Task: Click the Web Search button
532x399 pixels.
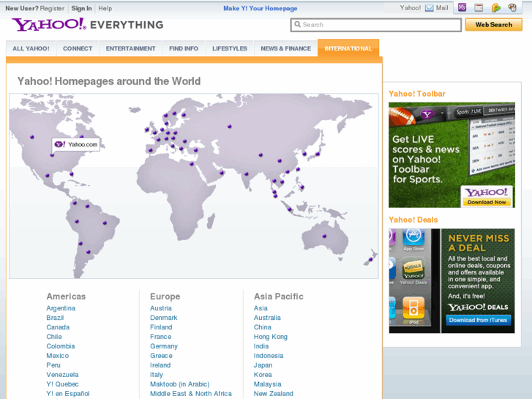Action: (494, 25)
